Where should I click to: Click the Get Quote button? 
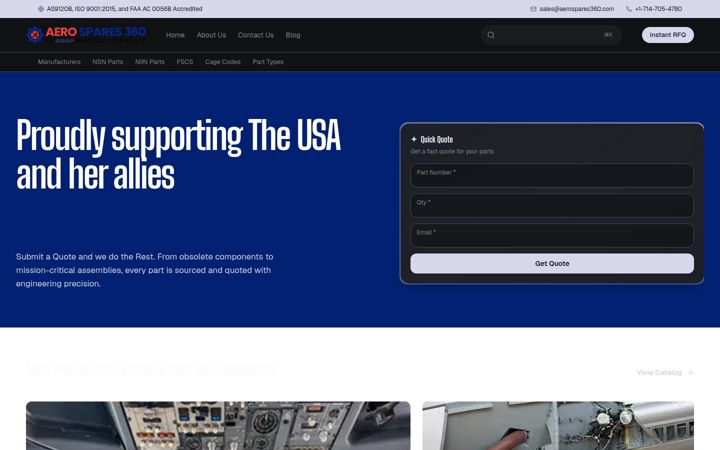pyautogui.click(x=552, y=264)
